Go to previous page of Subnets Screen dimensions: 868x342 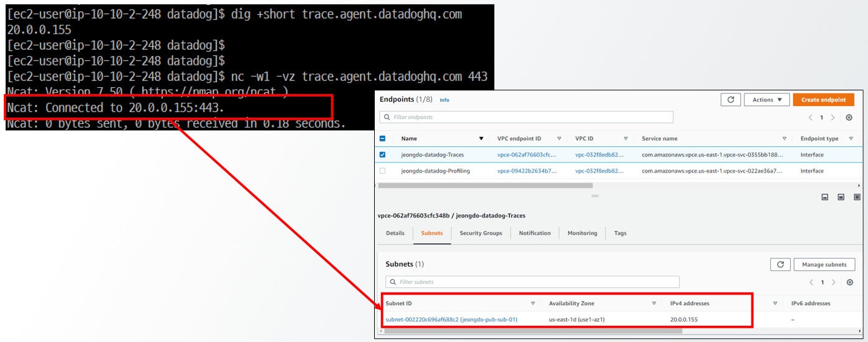coord(811,282)
